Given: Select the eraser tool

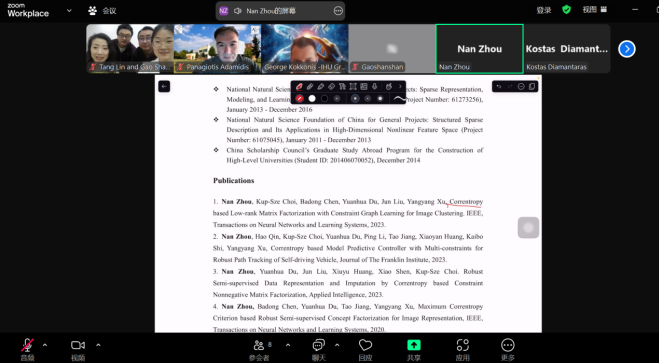Looking at the screenshot, I should (331, 87).
